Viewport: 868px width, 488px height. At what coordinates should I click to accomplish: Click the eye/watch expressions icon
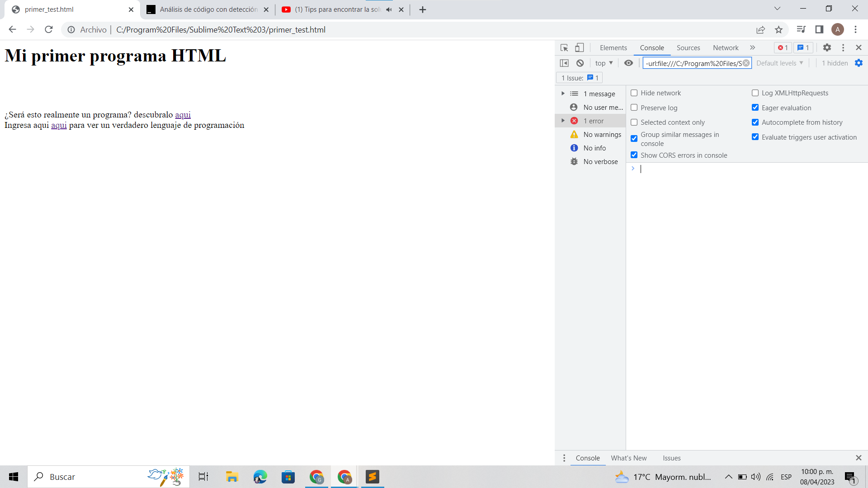[629, 63]
